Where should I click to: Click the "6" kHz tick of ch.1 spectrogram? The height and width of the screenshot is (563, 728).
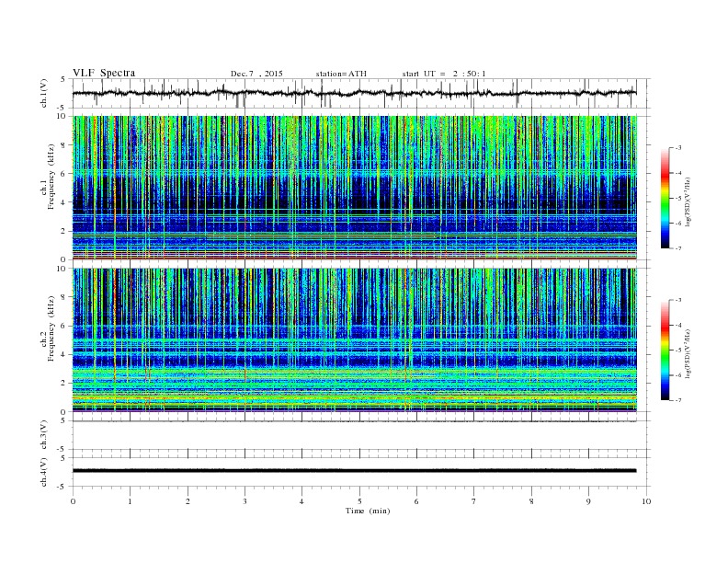click(64, 173)
